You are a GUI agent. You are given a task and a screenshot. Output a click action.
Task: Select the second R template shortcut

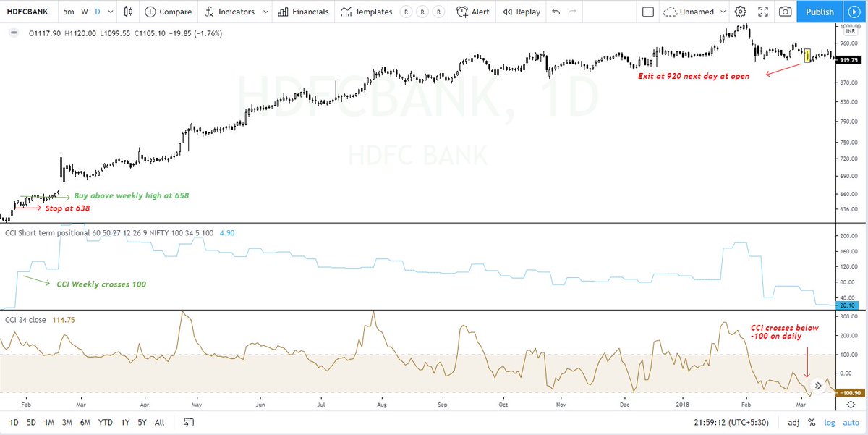(422, 12)
